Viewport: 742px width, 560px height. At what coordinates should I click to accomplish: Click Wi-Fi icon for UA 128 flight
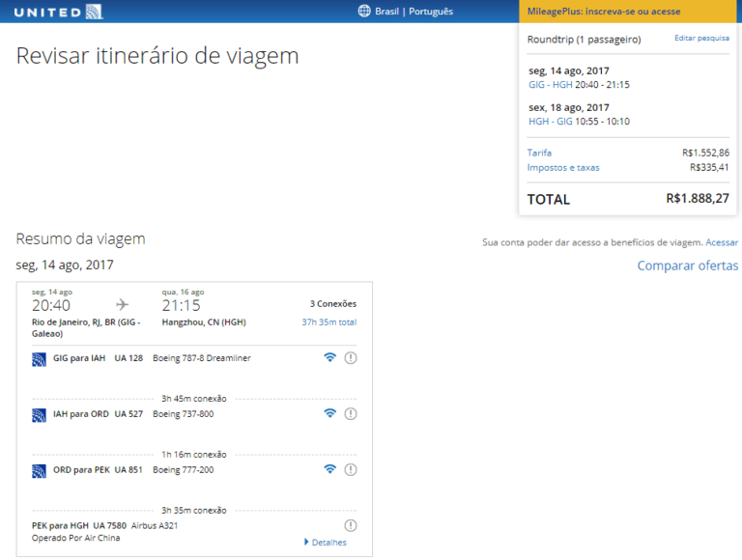pyautogui.click(x=330, y=357)
